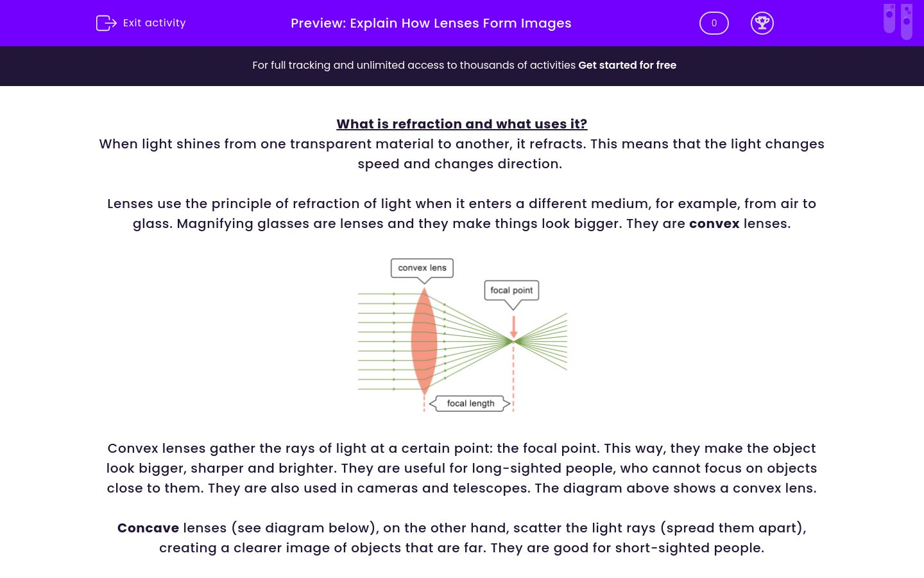
Task: Click the 'focal length' callout label
Action: (x=469, y=403)
